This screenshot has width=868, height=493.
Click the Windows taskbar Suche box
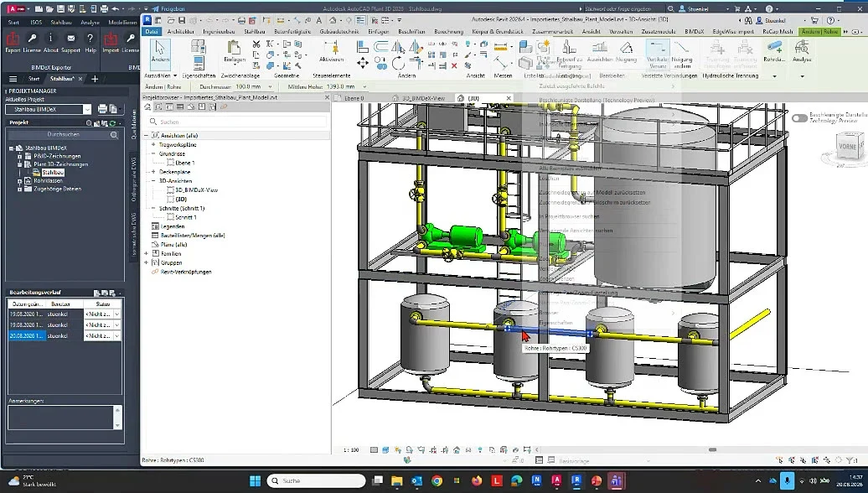click(x=317, y=480)
